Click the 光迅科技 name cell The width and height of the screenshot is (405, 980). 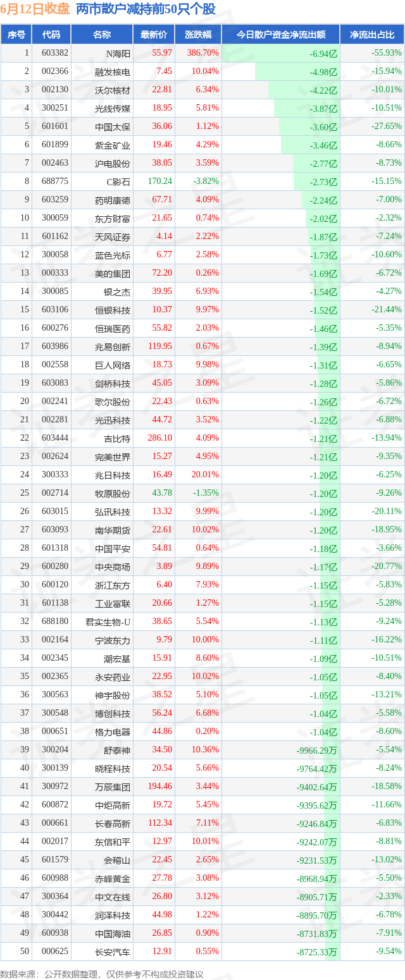(x=102, y=420)
